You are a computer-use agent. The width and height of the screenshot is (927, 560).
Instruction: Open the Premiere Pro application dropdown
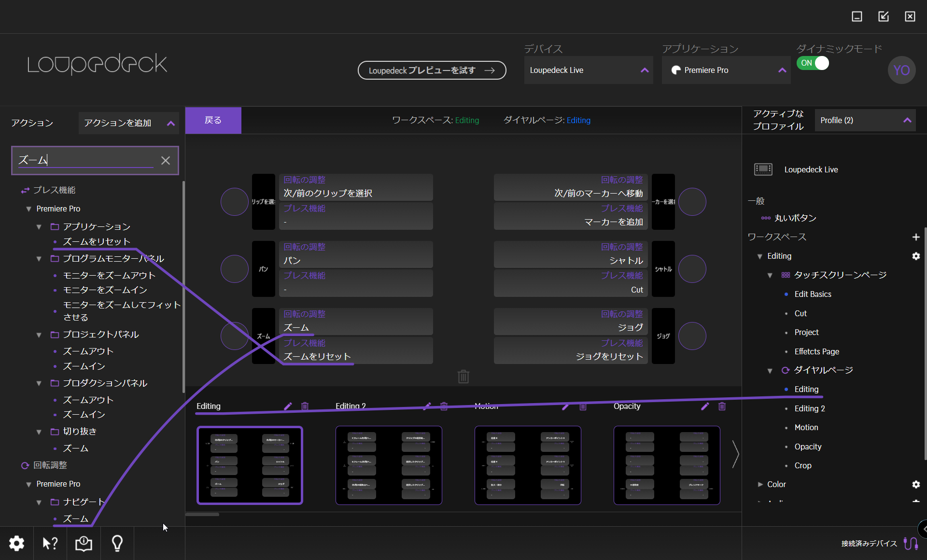click(726, 70)
